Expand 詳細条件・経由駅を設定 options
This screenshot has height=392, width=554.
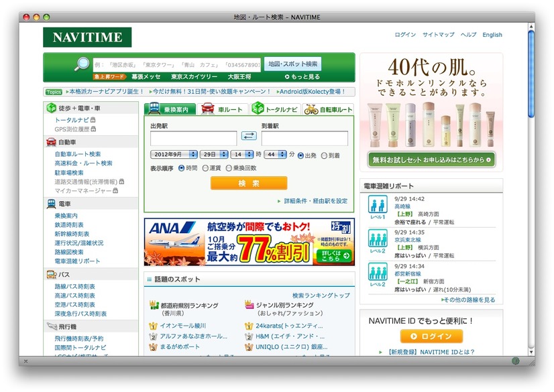coord(313,201)
